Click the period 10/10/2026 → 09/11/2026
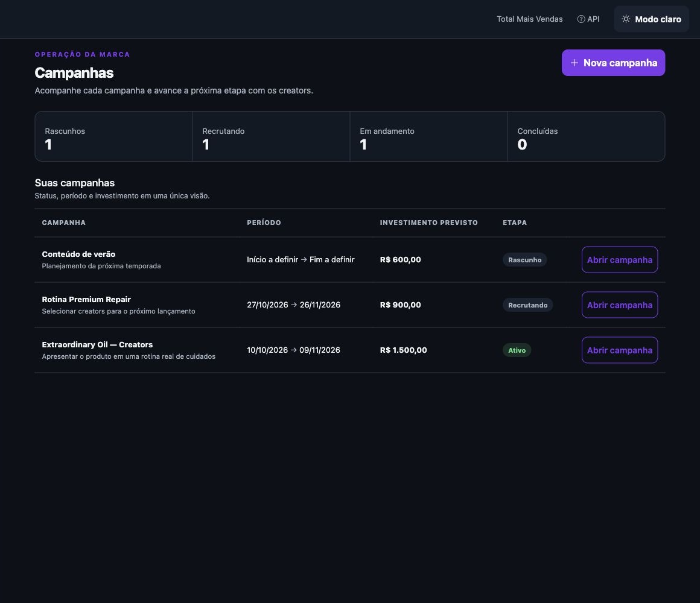This screenshot has width=700, height=603. tap(293, 350)
